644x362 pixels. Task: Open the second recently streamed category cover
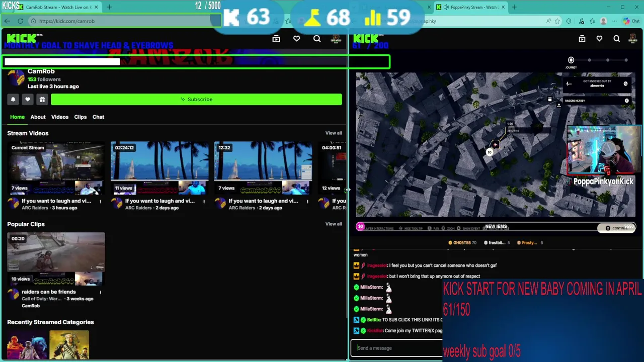click(69, 346)
